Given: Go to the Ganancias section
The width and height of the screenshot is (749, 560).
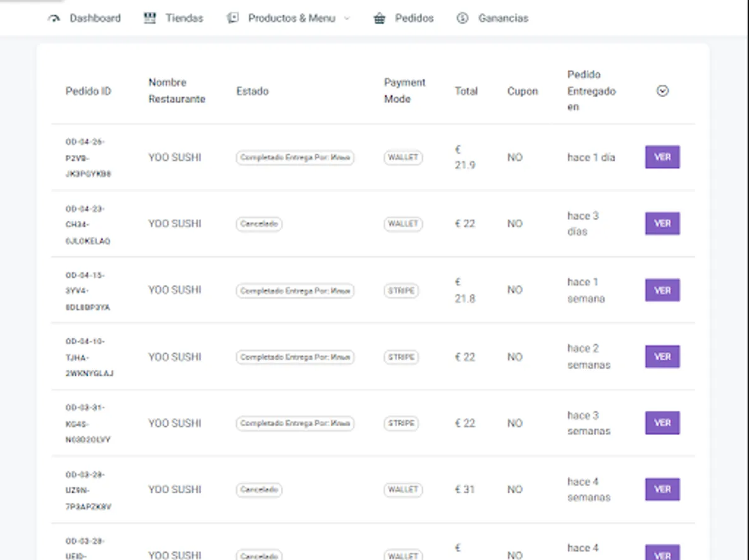Looking at the screenshot, I should click(x=503, y=19).
